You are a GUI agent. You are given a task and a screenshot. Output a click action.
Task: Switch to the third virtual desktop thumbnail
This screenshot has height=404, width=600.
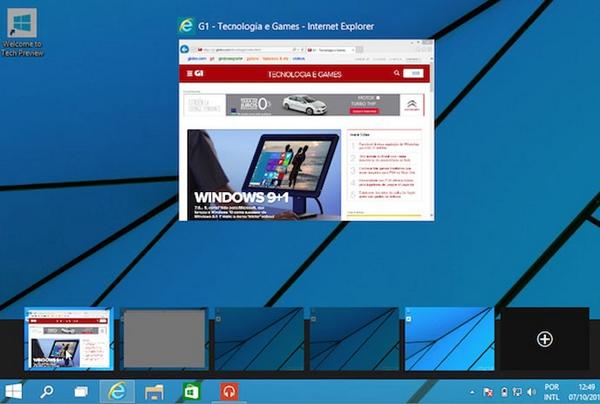coord(259,339)
